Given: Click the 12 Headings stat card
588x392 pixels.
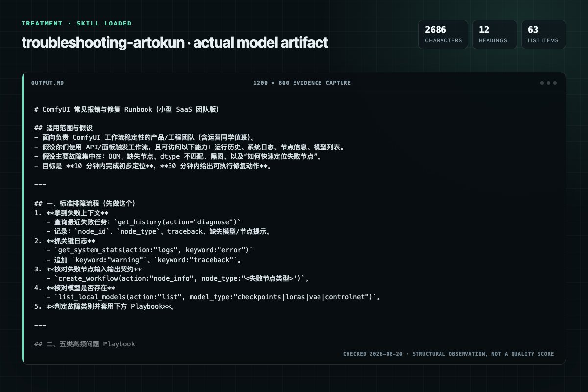Looking at the screenshot, I should pyautogui.click(x=494, y=34).
